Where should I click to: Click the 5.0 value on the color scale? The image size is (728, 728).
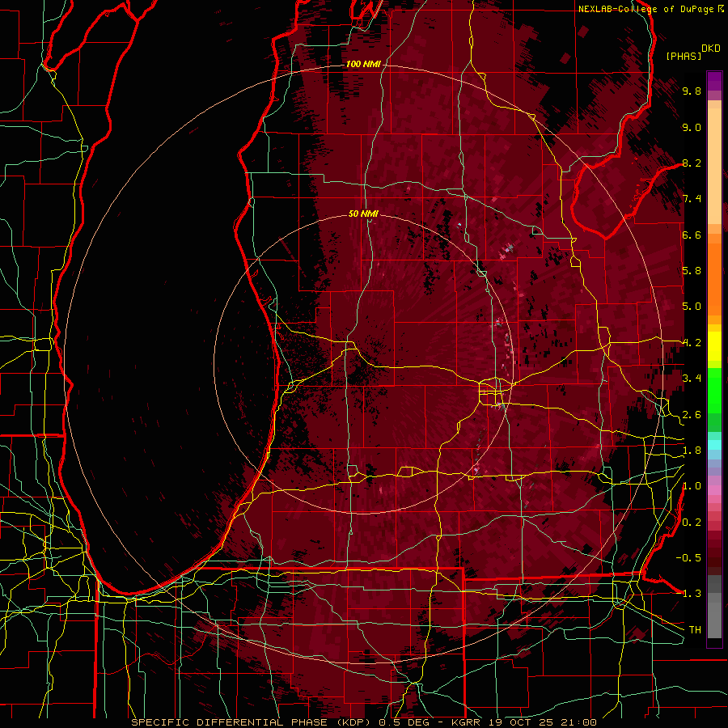692,307
